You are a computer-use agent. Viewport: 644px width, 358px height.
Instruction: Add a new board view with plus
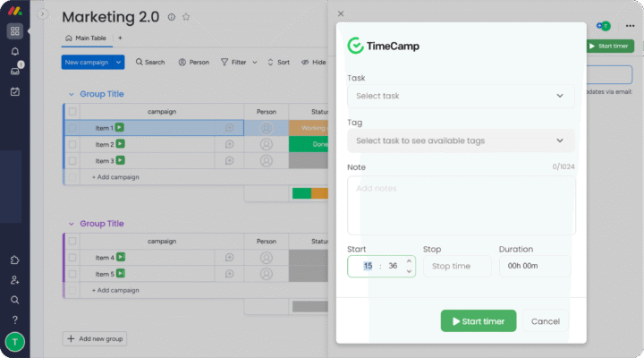pos(120,38)
